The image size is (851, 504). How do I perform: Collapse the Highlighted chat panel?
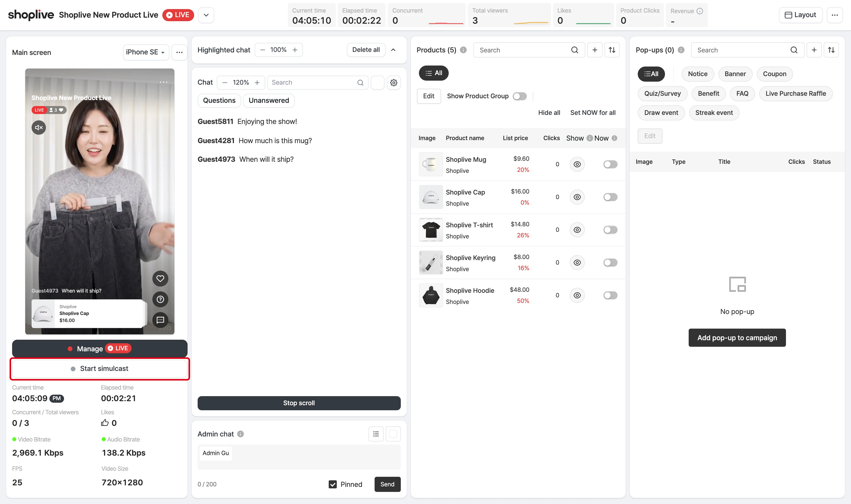(x=393, y=50)
